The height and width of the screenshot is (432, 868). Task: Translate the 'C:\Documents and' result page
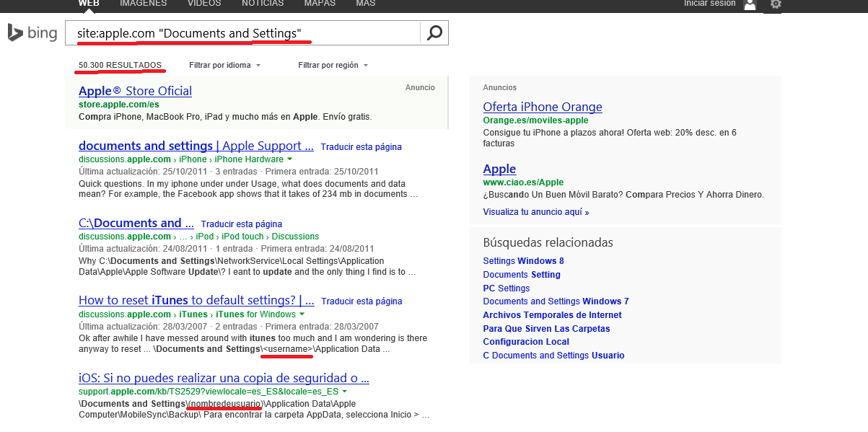pyautogui.click(x=242, y=224)
